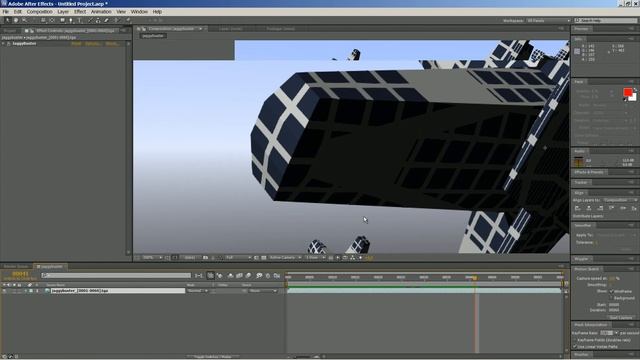The width and height of the screenshot is (640, 360).
Task: Click the red foreground color swatch
Action: (x=628, y=92)
